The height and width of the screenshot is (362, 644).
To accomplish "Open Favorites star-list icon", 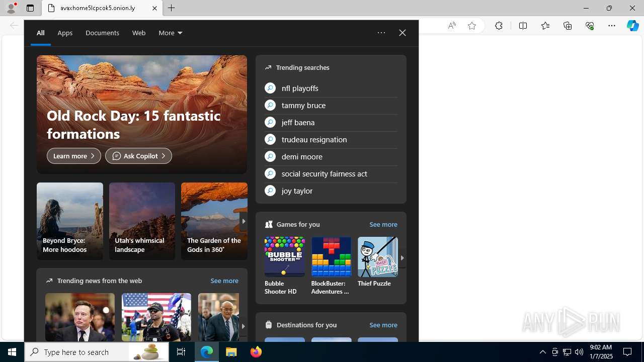I will coord(545,26).
